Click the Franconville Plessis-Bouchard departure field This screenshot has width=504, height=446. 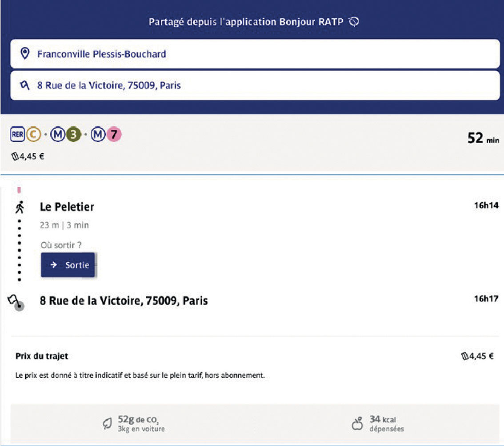pyautogui.click(x=255, y=54)
